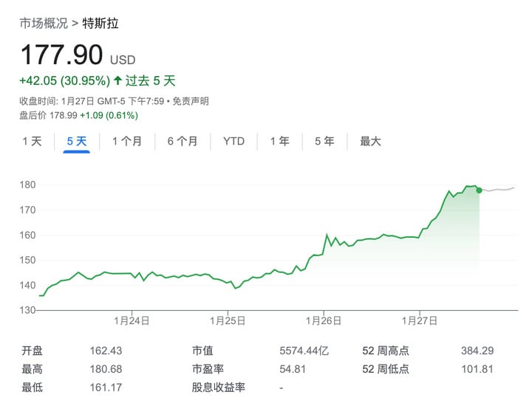532x406 pixels.
Task: Click the 收盘时间 1月27日 timestamp text
Action: coord(92,101)
